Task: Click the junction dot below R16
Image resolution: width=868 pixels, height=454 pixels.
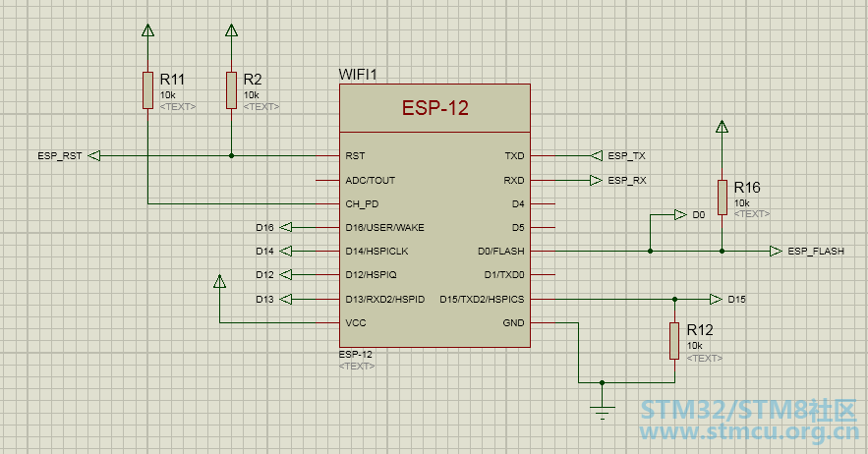Action: [722, 252]
